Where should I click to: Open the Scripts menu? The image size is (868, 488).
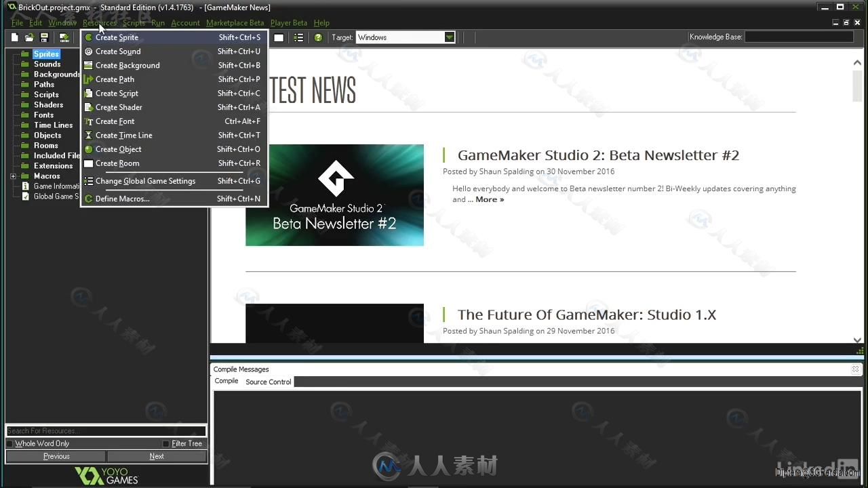(x=134, y=23)
